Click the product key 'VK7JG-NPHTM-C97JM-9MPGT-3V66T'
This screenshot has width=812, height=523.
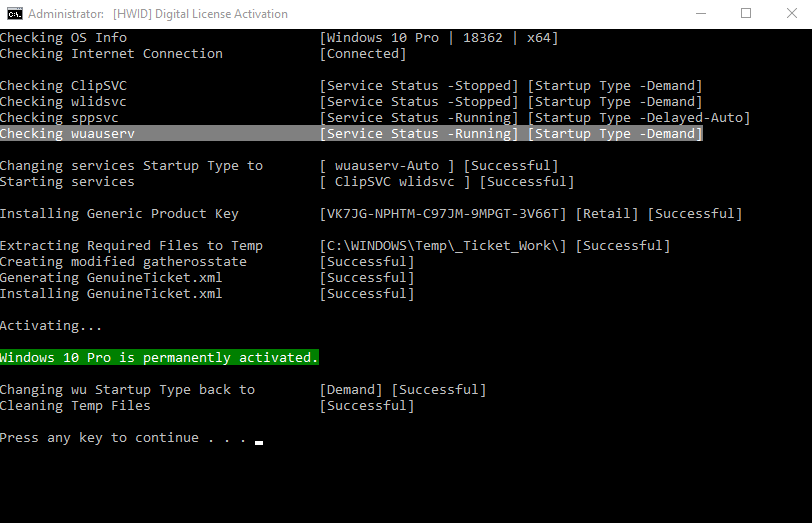pos(443,214)
